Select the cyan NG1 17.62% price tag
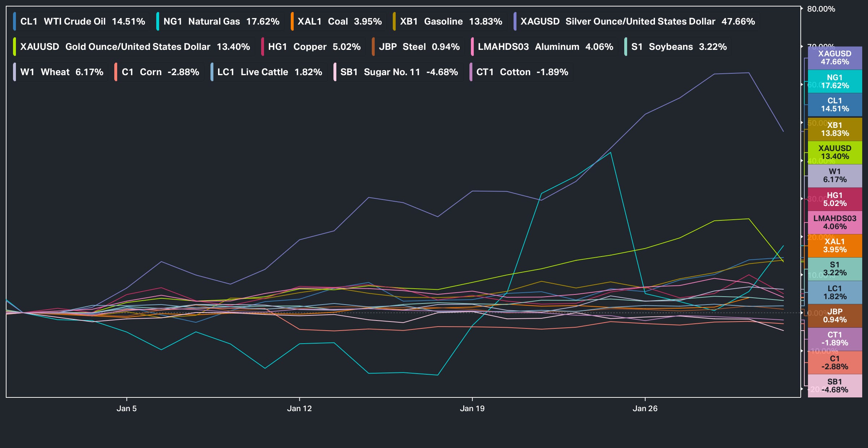Viewport: 868px width, 448px height. pyautogui.click(x=835, y=82)
